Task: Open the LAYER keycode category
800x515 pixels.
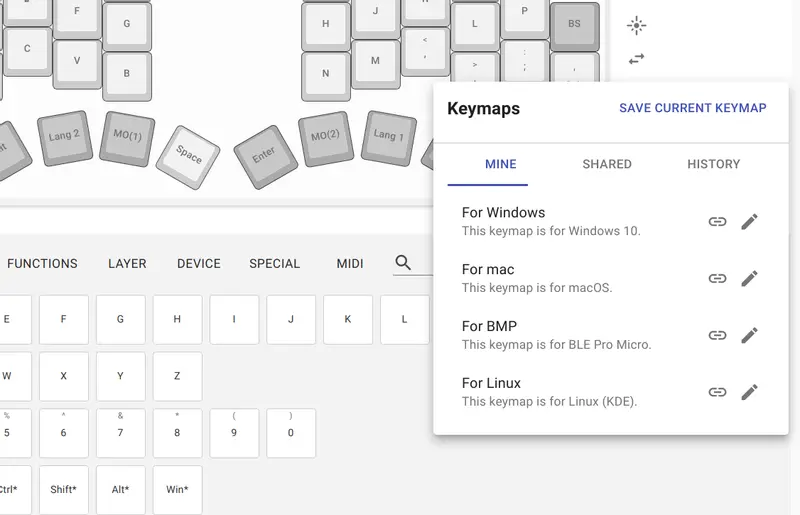Action: pos(127,264)
